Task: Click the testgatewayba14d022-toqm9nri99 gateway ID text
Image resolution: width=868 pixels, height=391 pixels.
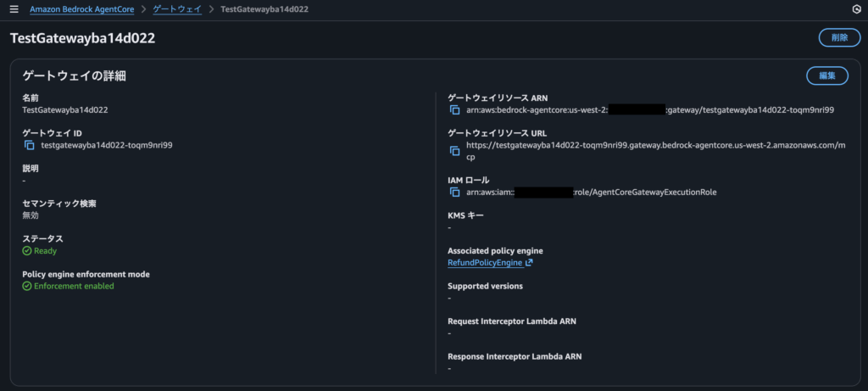Action: click(107, 145)
